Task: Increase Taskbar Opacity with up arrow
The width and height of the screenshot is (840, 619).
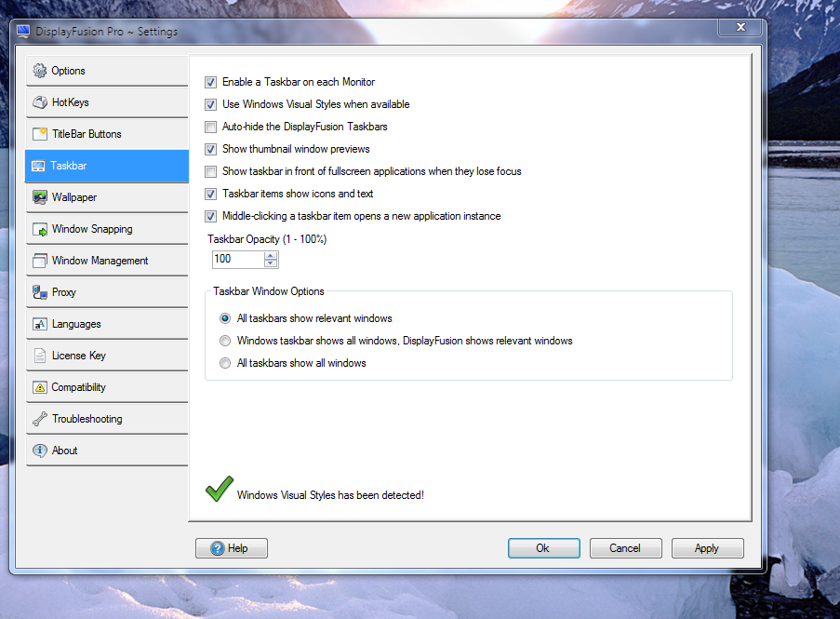Action: [x=271, y=255]
